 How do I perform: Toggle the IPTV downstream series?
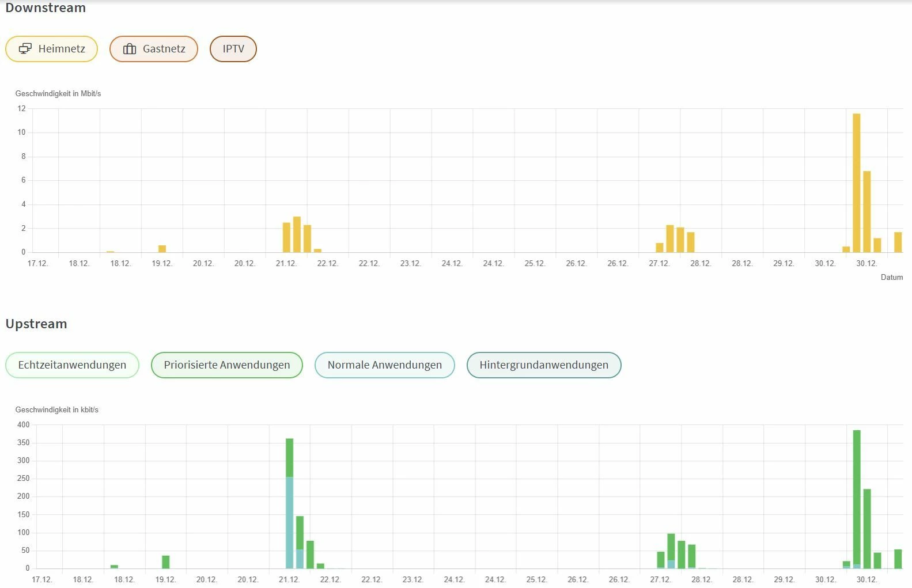coord(233,49)
